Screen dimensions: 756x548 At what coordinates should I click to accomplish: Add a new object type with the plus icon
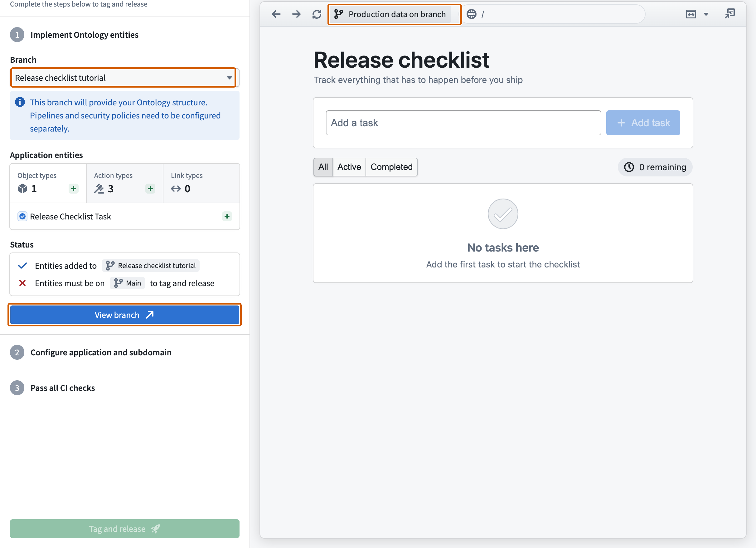click(x=74, y=189)
